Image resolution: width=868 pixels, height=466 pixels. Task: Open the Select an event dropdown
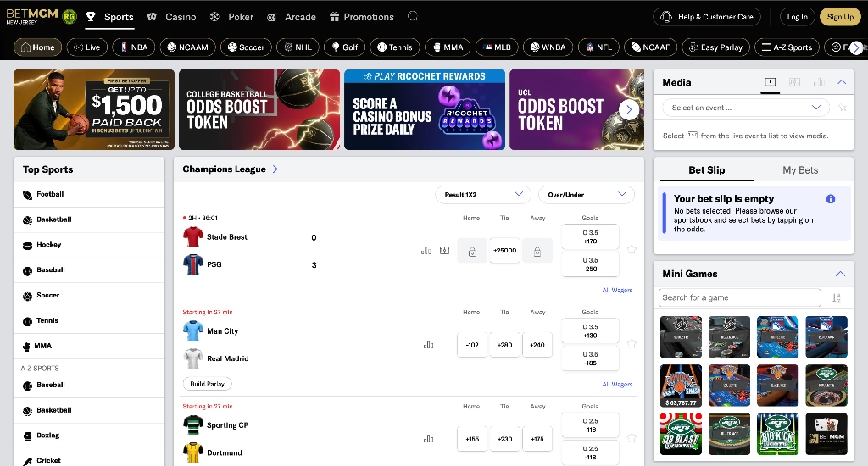(746, 108)
